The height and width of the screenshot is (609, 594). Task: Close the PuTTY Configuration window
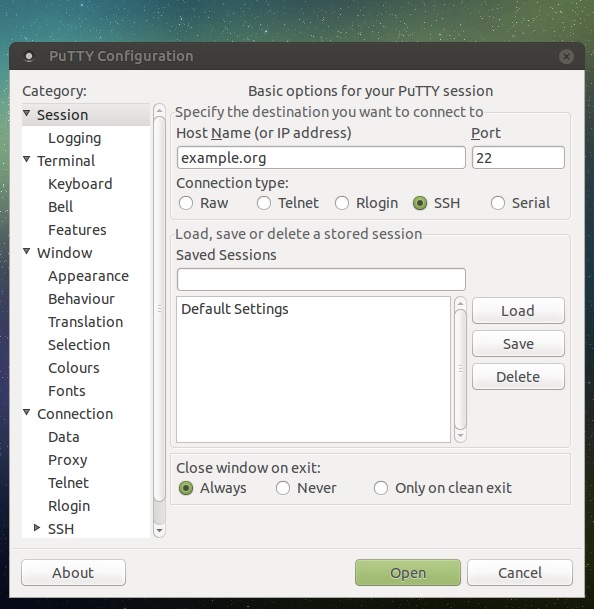coord(566,57)
